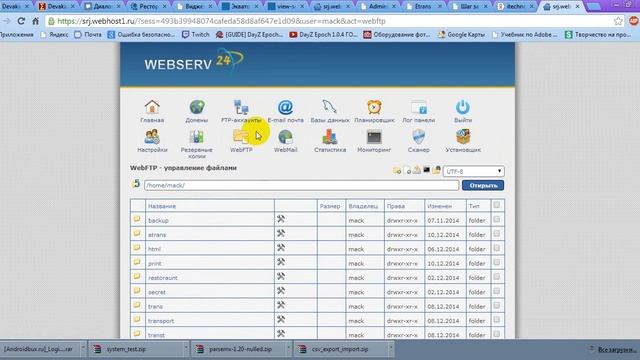Switch to the Etrans browser tab
This screenshot has height=360, width=640.
[423, 7]
